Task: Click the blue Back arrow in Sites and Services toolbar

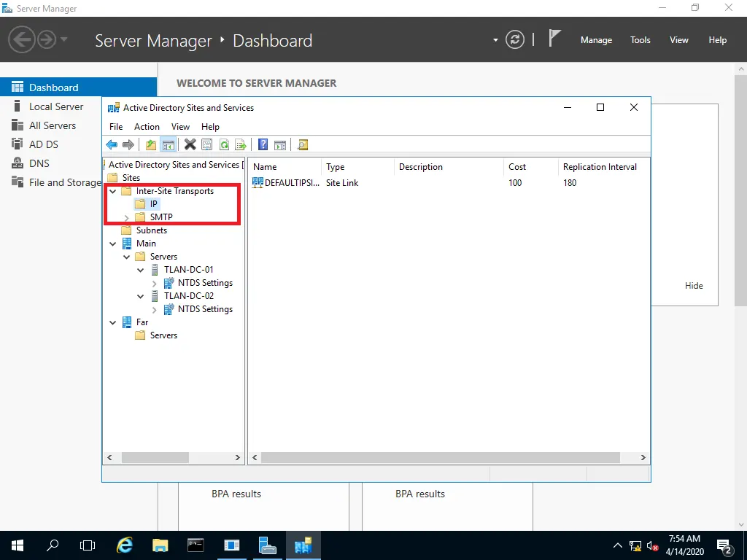Action: tap(112, 145)
